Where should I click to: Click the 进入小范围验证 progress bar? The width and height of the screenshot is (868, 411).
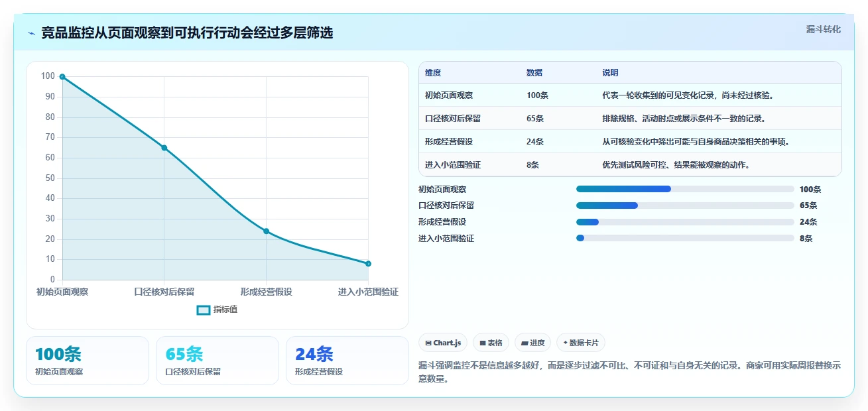pos(685,238)
